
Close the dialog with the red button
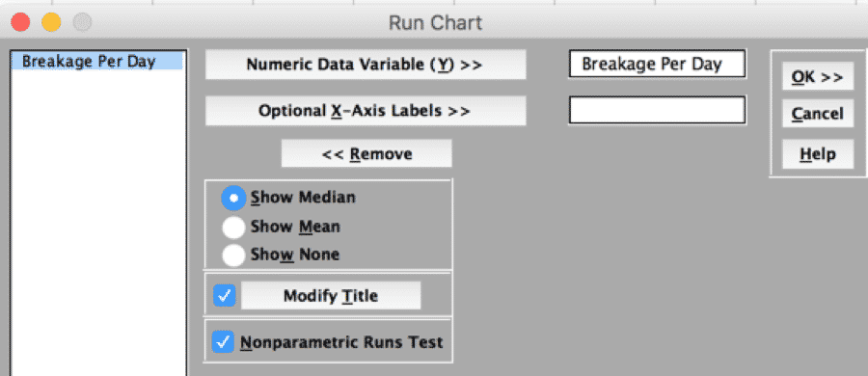(x=20, y=23)
